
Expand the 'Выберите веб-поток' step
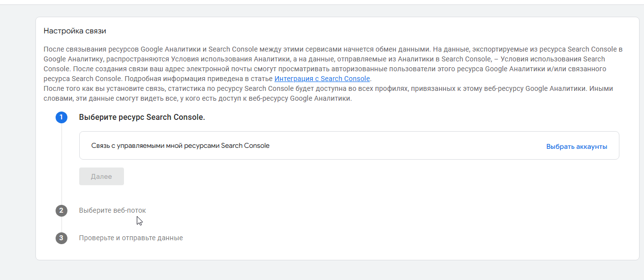pos(112,210)
